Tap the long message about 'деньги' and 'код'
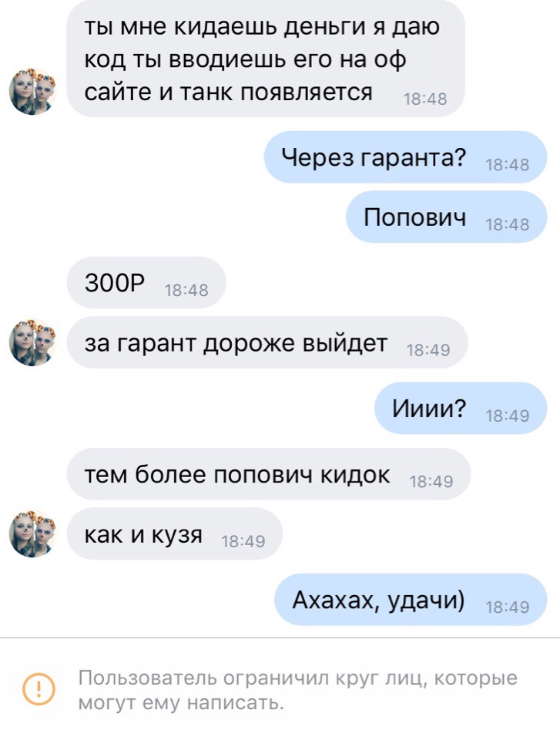 tap(266, 59)
